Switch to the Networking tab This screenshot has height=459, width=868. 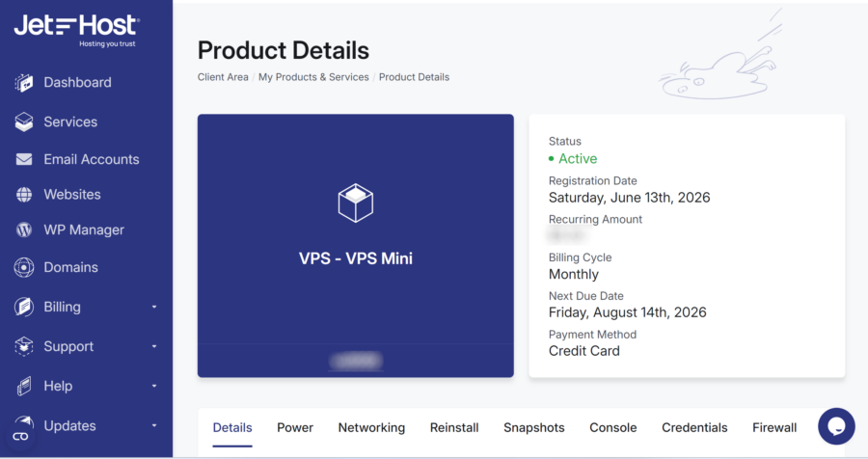click(x=371, y=428)
